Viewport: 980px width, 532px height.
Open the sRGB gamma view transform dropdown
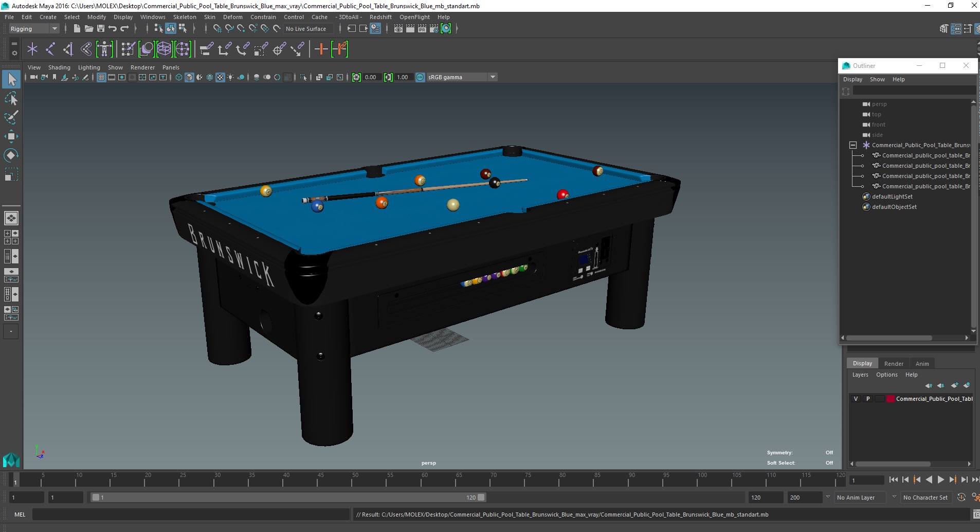coord(462,77)
